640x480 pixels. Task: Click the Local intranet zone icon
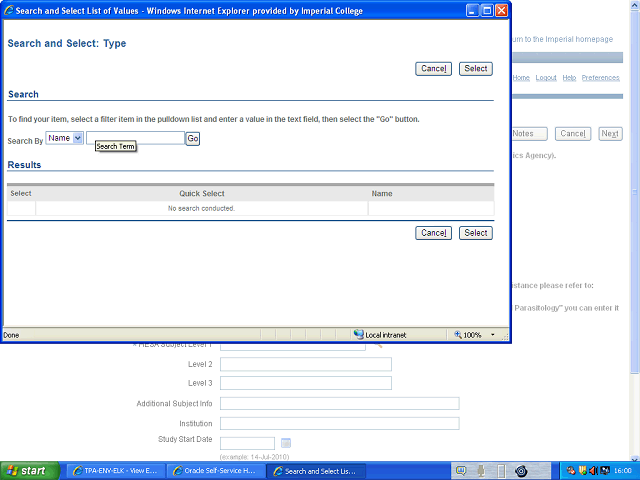click(359, 335)
